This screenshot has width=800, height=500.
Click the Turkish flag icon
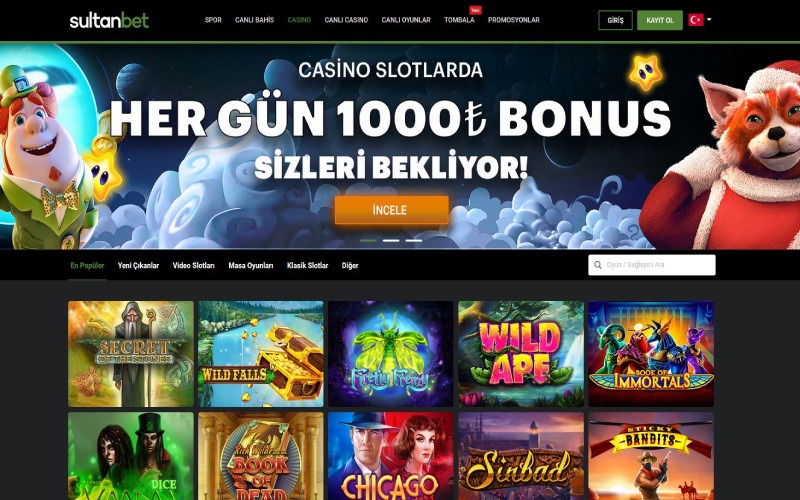click(695, 20)
